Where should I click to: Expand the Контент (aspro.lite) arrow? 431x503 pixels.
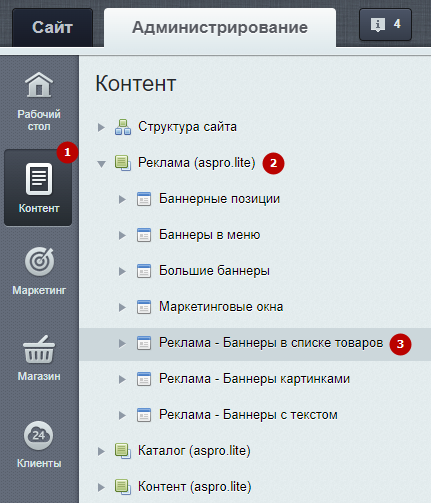(101, 487)
